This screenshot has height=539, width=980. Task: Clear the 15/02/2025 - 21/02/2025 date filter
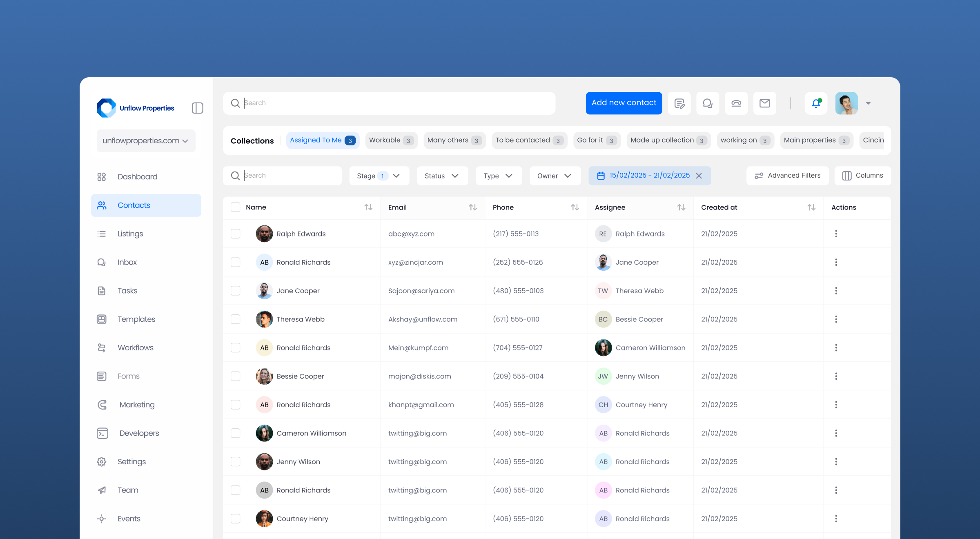(699, 176)
